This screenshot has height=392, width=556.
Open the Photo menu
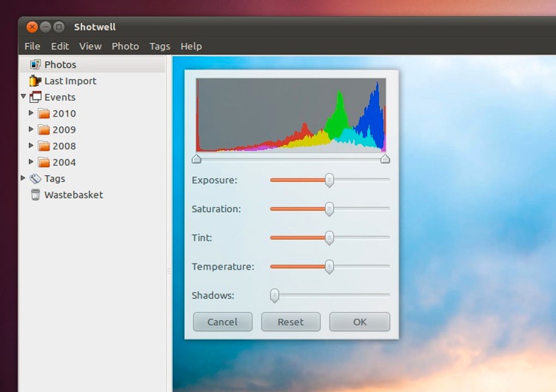coord(125,46)
